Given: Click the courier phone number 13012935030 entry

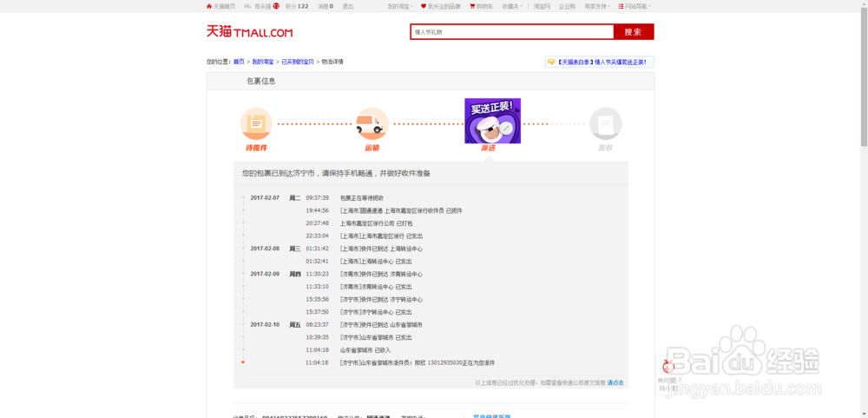Looking at the screenshot, I should (418, 362).
